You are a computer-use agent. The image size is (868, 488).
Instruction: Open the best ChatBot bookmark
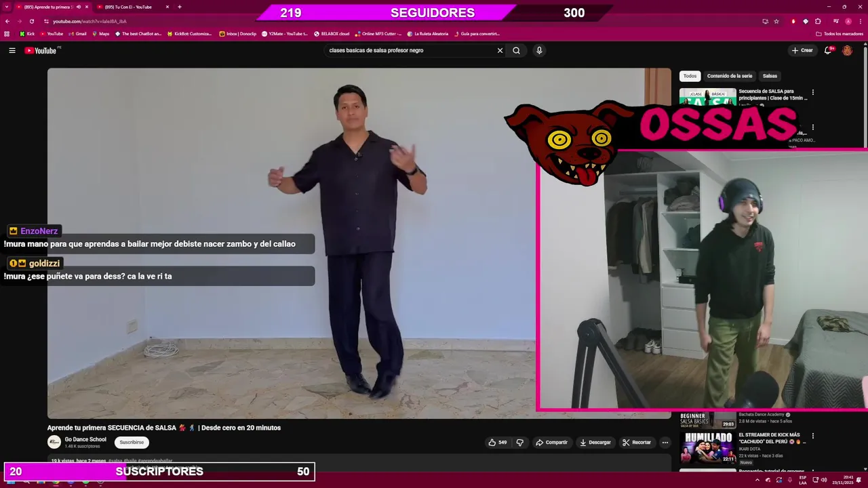coord(138,33)
